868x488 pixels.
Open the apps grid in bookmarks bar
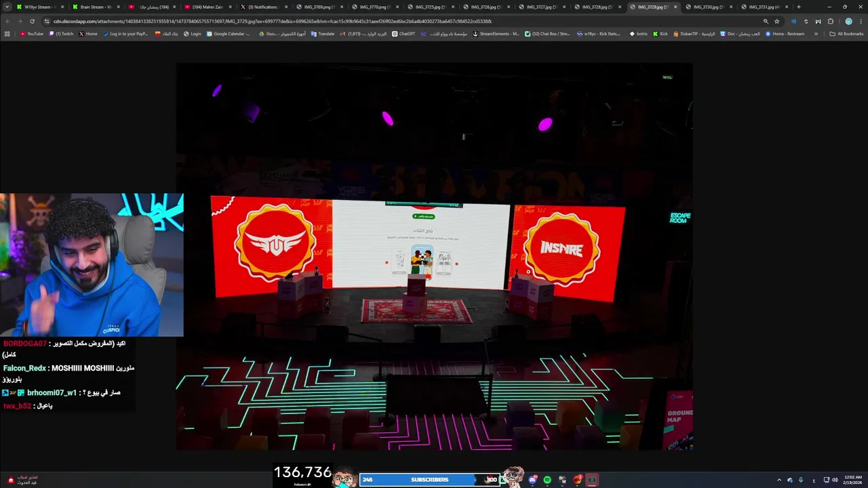coord(7,34)
